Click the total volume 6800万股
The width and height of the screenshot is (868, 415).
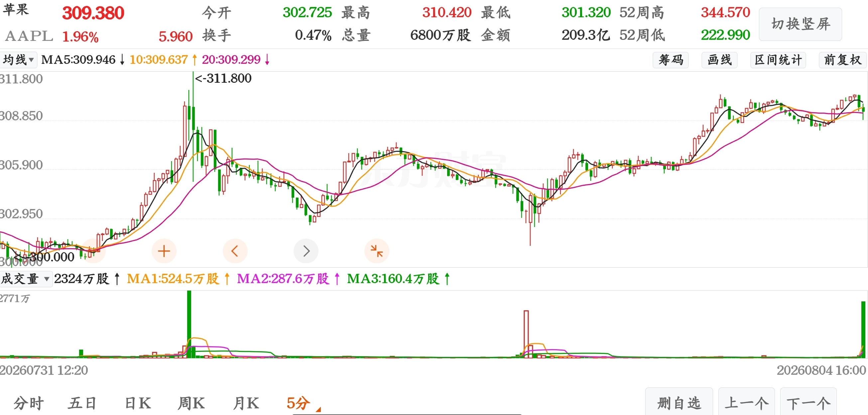[x=440, y=35]
